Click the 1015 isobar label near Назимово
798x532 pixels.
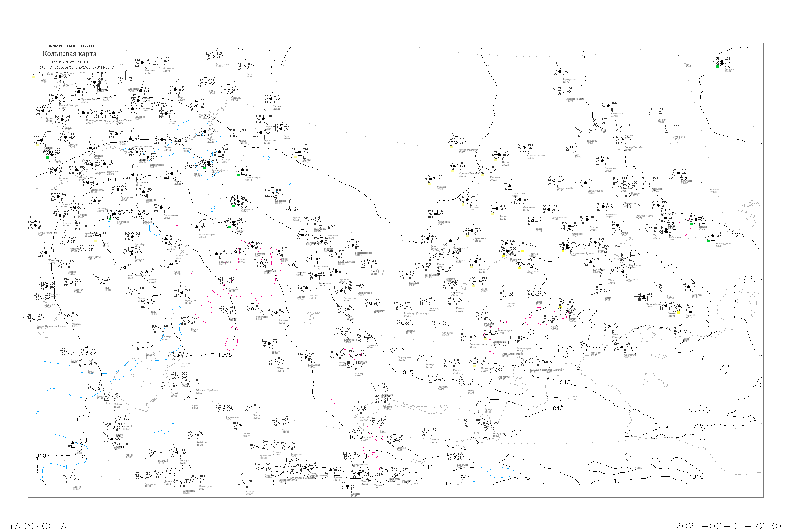tap(629, 168)
